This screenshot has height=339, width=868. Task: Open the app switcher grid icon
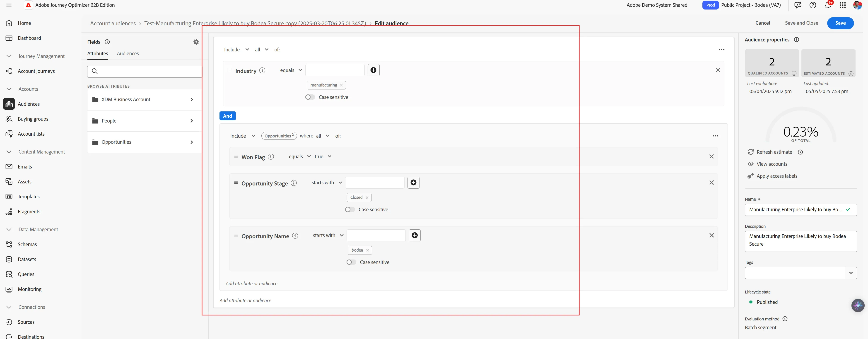point(843,5)
